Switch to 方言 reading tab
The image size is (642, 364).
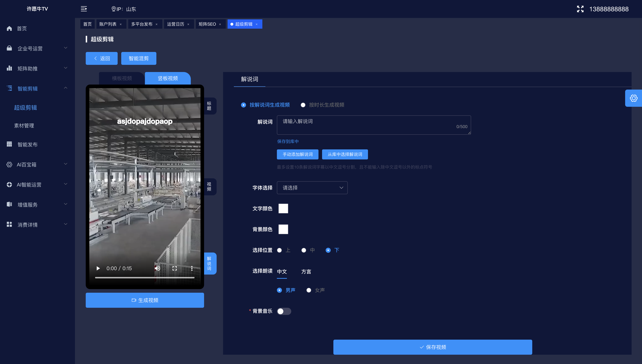tap(306, 272)
